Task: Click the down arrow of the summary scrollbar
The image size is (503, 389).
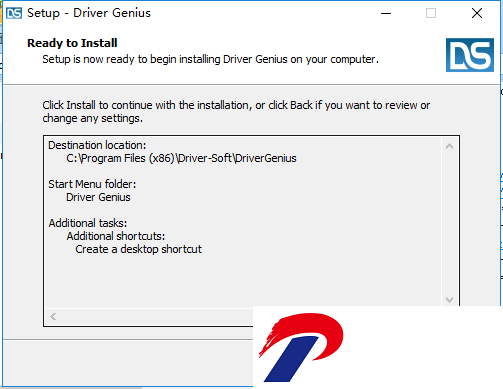Action: [x=449, y=300]
